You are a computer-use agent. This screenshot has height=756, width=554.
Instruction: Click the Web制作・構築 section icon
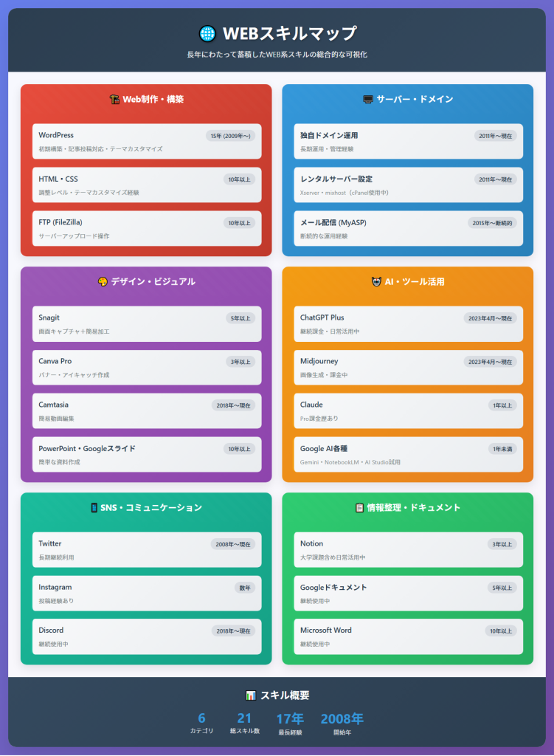pos(114,99)
